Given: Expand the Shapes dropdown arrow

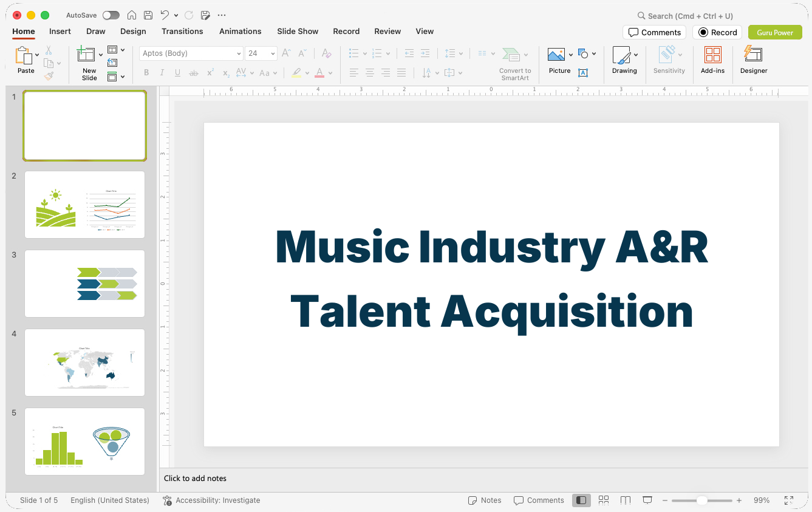Looking at the screenshot, I should click(x=594, y=53).
